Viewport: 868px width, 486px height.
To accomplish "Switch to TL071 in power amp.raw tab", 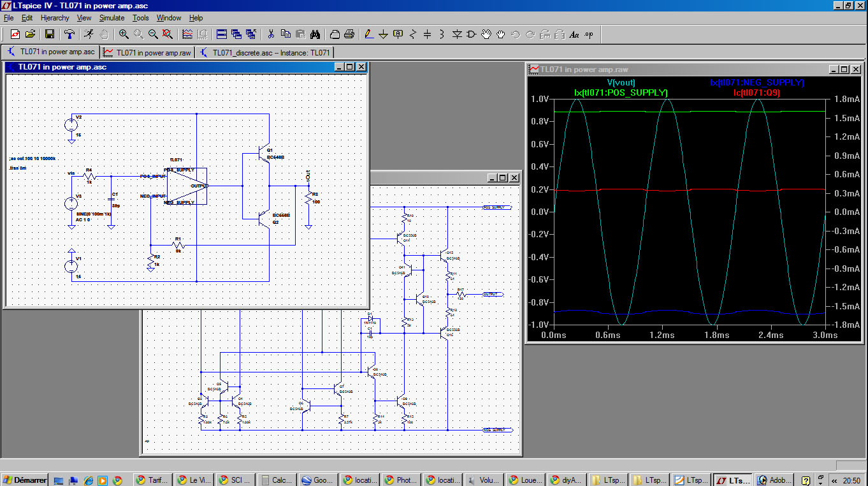I will [x=147, y=52].
